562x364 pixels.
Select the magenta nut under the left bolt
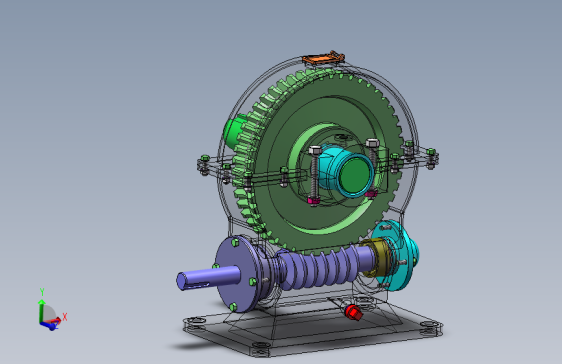click(314, 201)
